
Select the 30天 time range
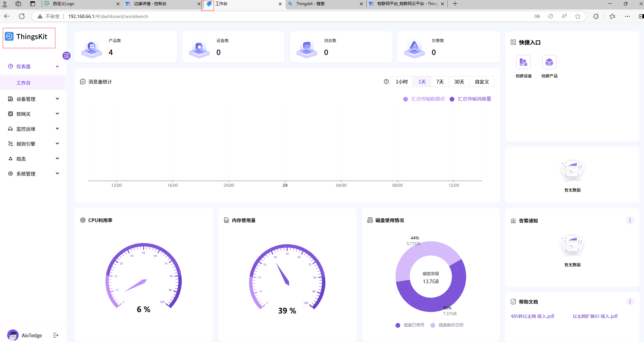coord(459,82)
